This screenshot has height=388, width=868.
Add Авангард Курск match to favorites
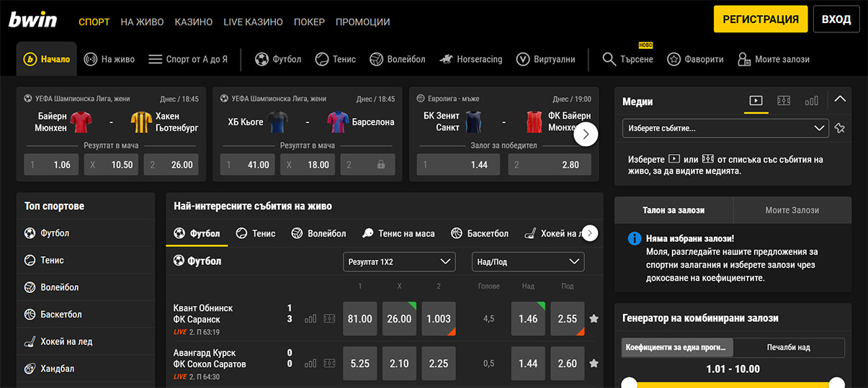click(x=594, y=364)
